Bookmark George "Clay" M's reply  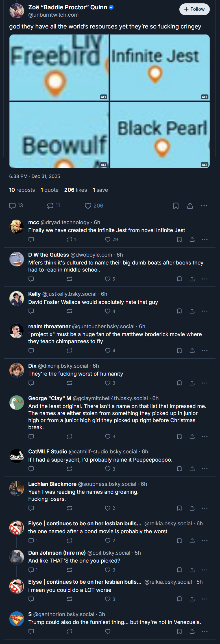tap(179, 436)
